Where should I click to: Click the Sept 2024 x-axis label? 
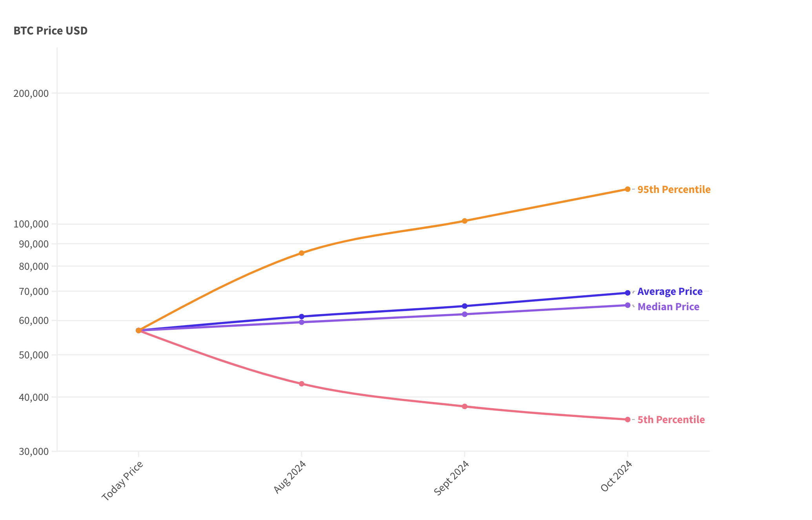pyautogui.click(x=452, y=478)
